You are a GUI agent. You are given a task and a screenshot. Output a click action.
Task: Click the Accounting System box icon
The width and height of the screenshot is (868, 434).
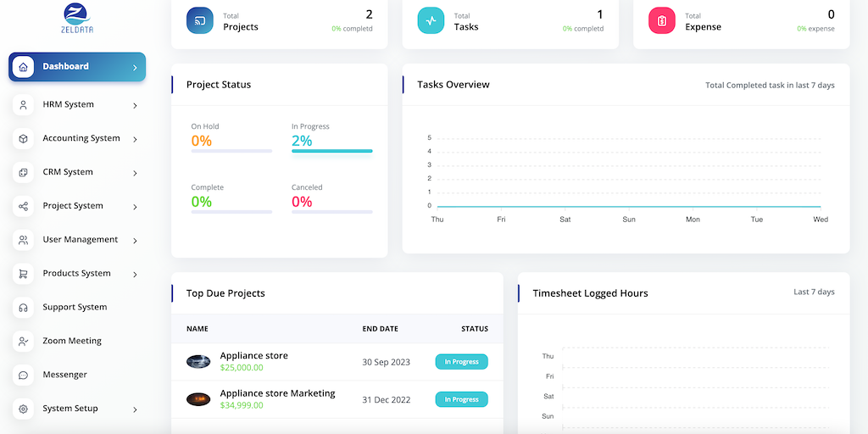pyautogui.click(x=23, y=139)
